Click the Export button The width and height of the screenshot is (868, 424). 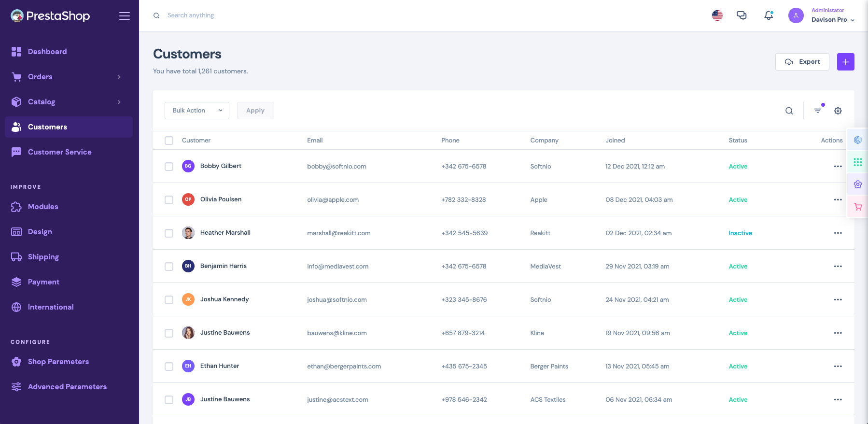pos(802,62)
